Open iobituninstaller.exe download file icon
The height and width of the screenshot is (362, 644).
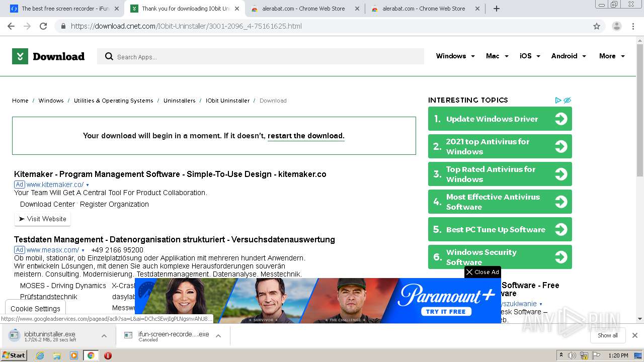pyautogui.click(x=15, y=335)
